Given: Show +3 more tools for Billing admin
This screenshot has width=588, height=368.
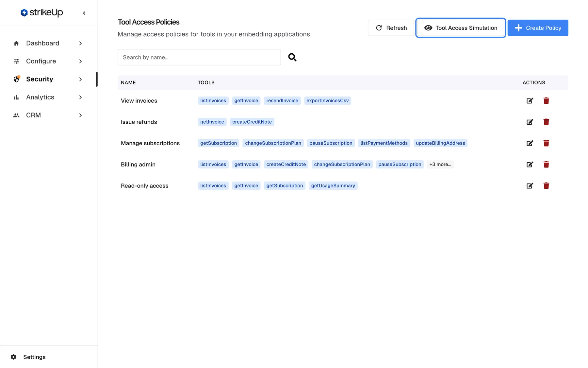Looking at the screenshot, I should (x=440, y=164).
